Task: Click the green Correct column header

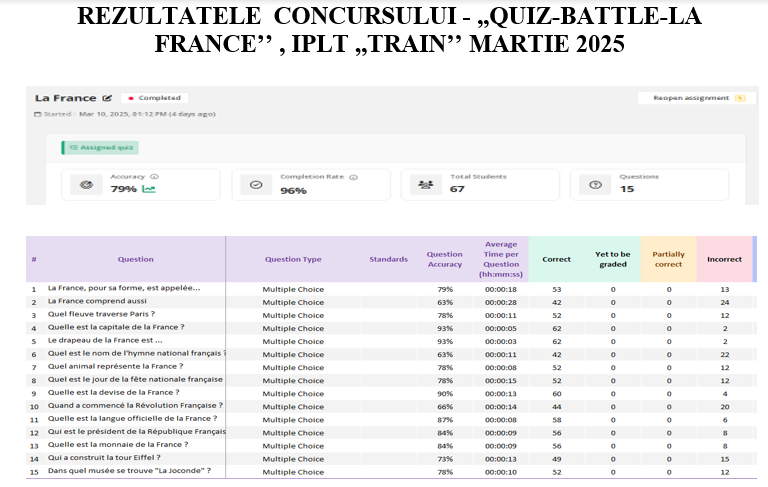Action: click(556, 259)
